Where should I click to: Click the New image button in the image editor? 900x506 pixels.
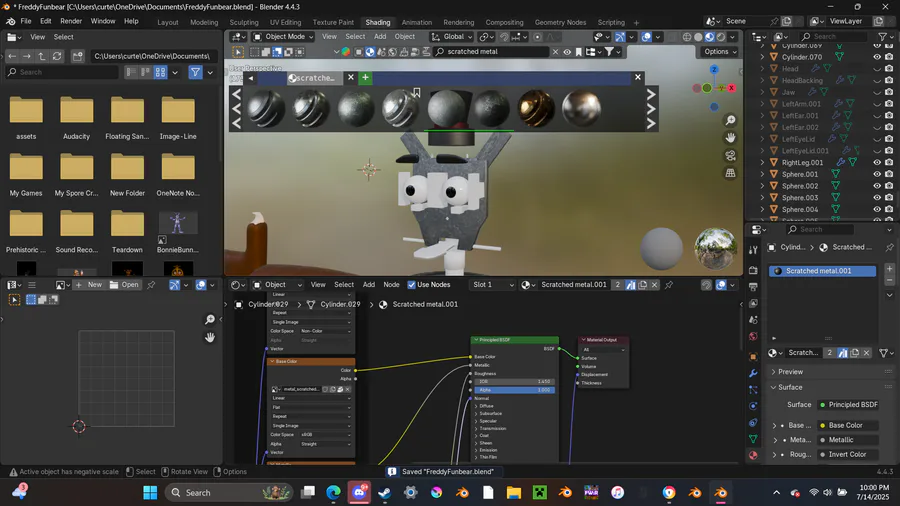[x=89, y=285]
